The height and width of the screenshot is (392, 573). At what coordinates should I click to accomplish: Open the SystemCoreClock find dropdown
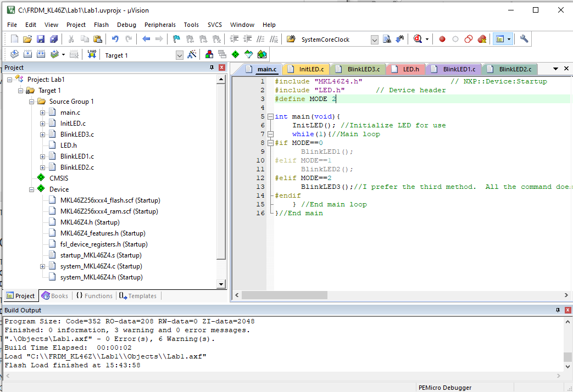coord(374,40)
